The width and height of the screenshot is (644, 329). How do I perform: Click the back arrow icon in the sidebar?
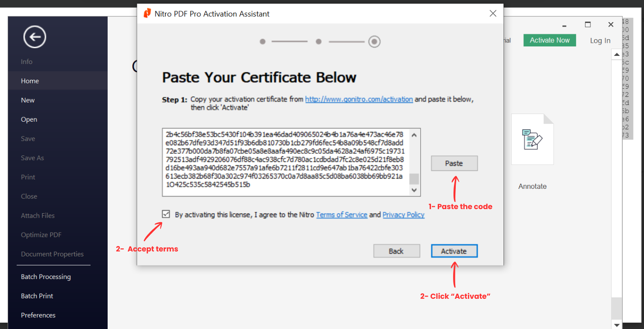pyautogui.click(x=35, y=37)
